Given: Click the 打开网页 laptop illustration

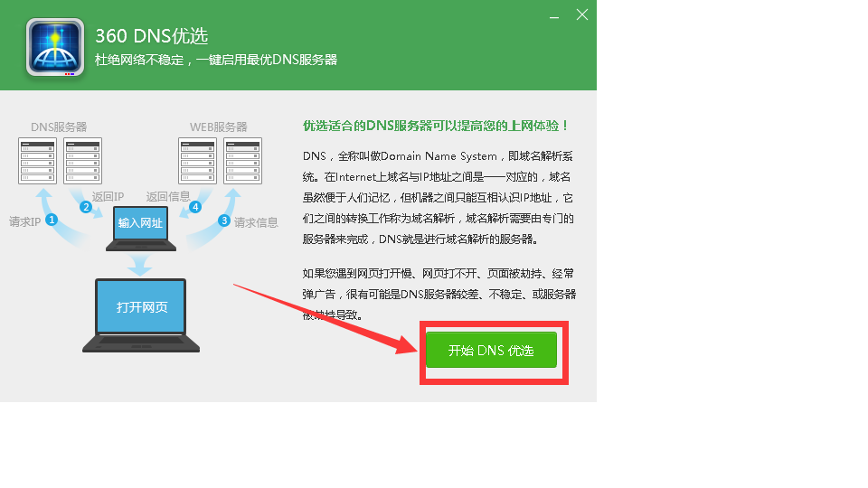Looking at the screenshot, I should tap(141, 315).
